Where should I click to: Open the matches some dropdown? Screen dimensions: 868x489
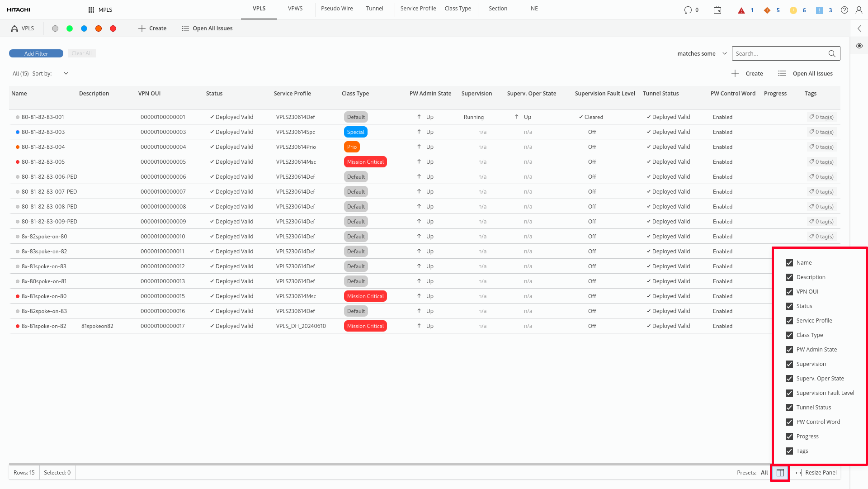(x=702, y=53)
